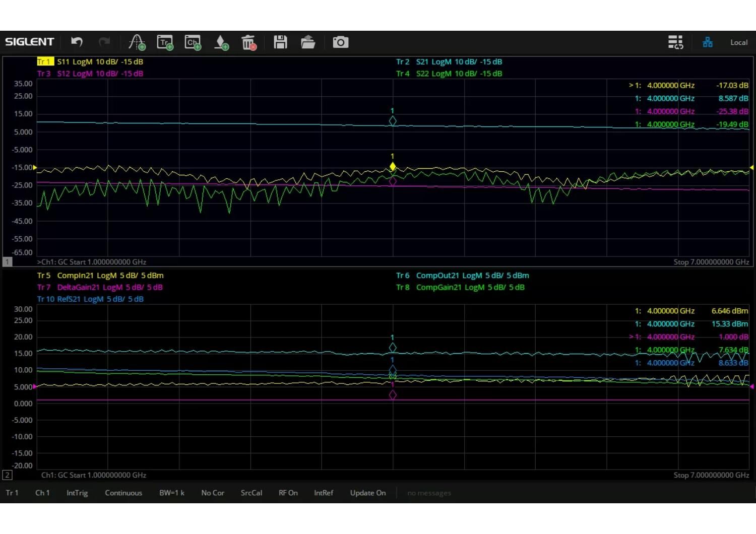Take screenshot with camera icon
The image size is (756, 534).
(340, 42)
